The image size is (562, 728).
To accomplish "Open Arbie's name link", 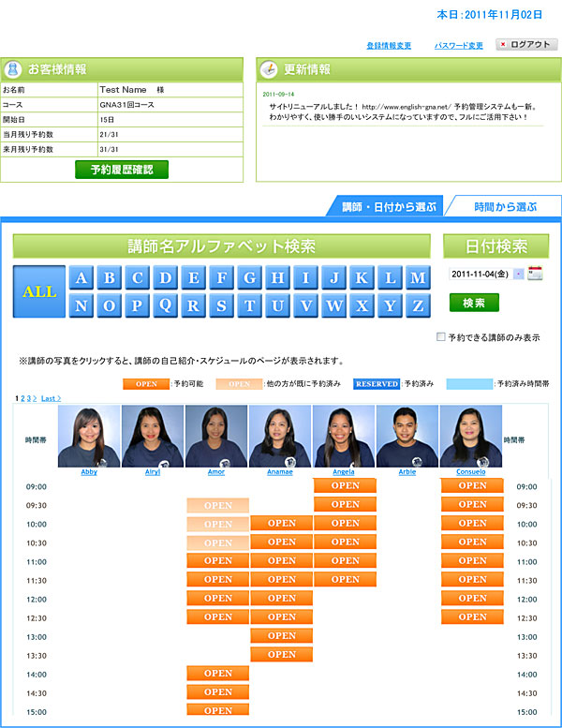I will coord(407,471).
